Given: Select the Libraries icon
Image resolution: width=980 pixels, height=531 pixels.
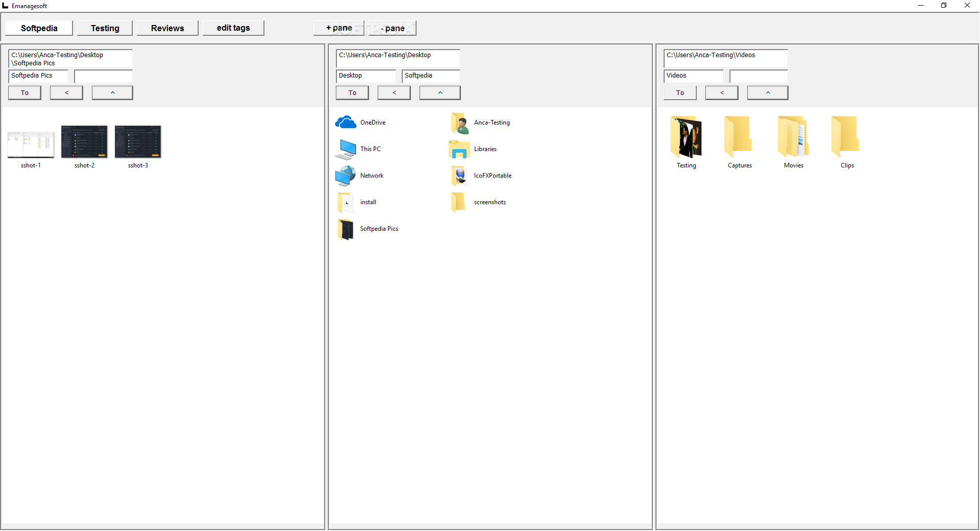Looking at the screenshot, I should [x=459, y=149].
